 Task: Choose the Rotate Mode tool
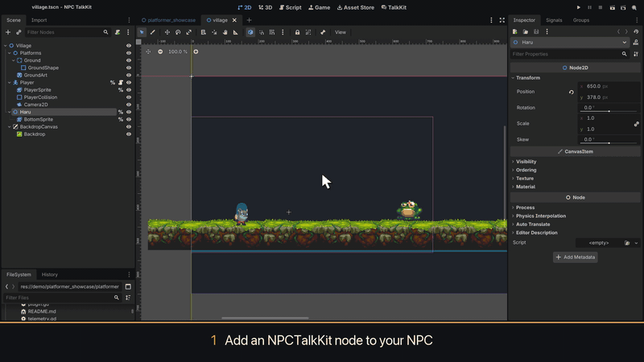[x=178, y=32]
